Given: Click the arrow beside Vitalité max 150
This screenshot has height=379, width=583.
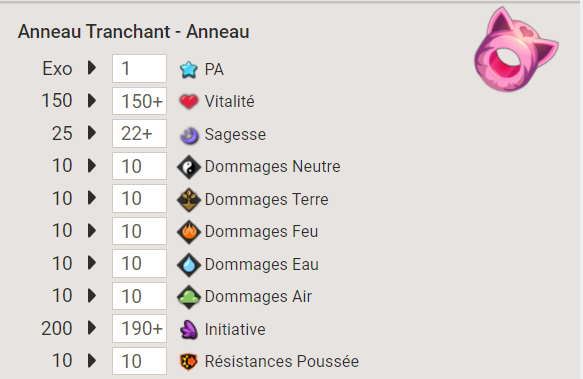Looking at the screenshot, I should coord(92,100).
